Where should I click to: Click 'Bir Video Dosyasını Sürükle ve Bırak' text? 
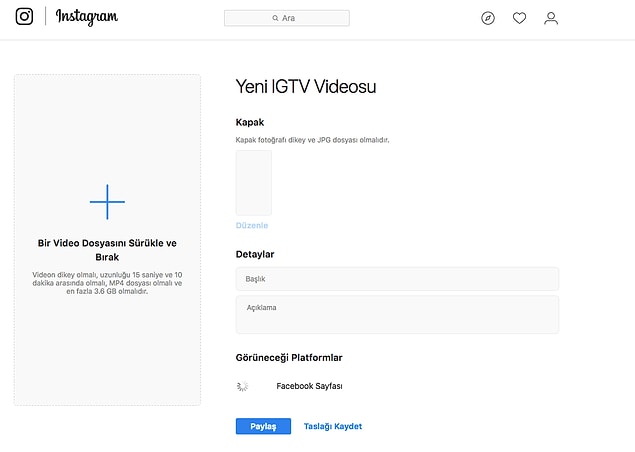coord(107,250)
